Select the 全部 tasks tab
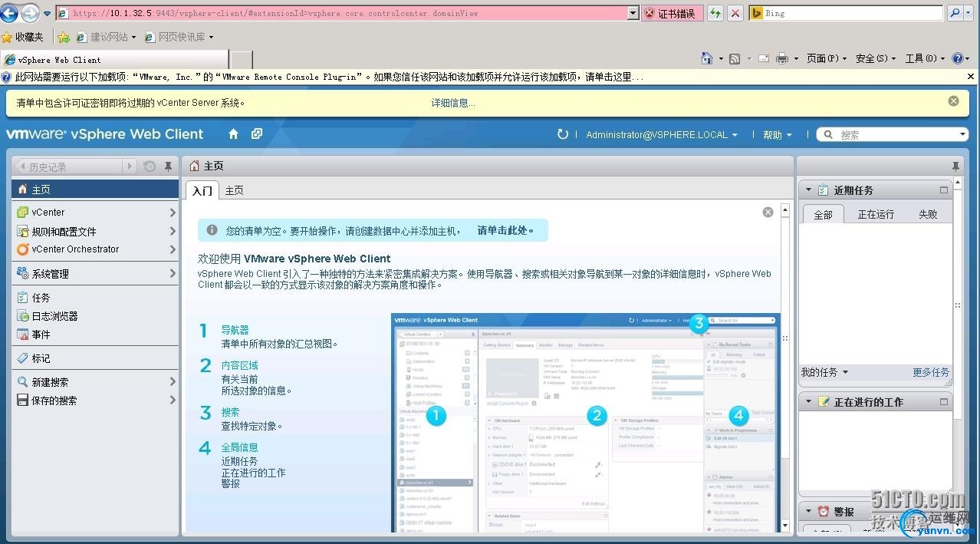Image resolution: width=980 pixels, height=544 pixels. click(823, 214)
